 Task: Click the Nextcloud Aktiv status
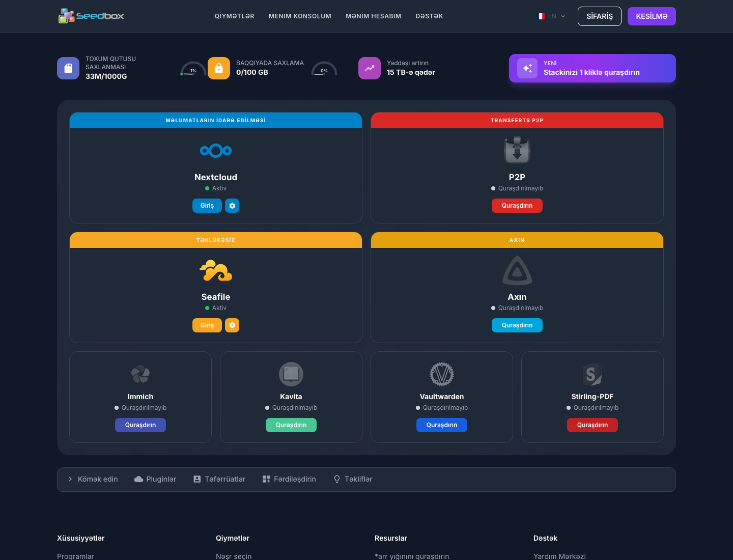point(216,188)
